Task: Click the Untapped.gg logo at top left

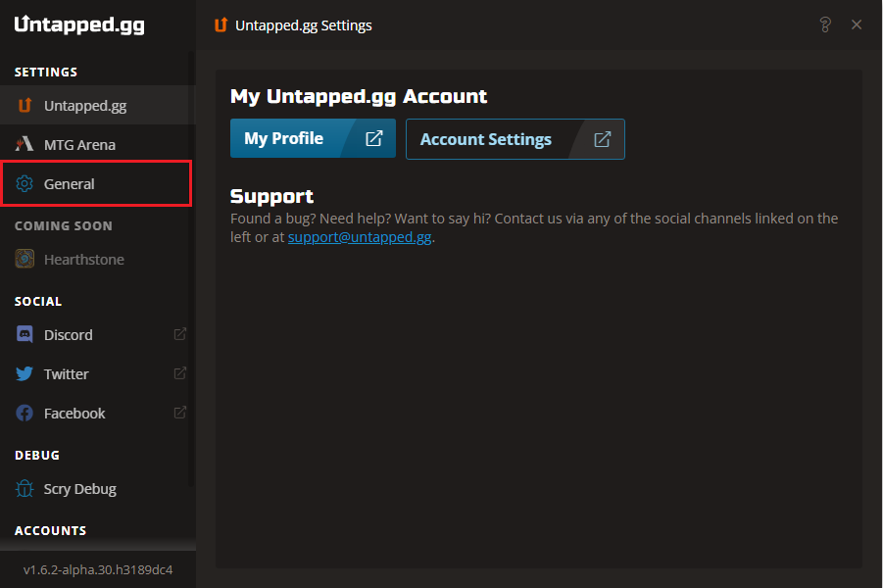Action: (x=79, y=24)
